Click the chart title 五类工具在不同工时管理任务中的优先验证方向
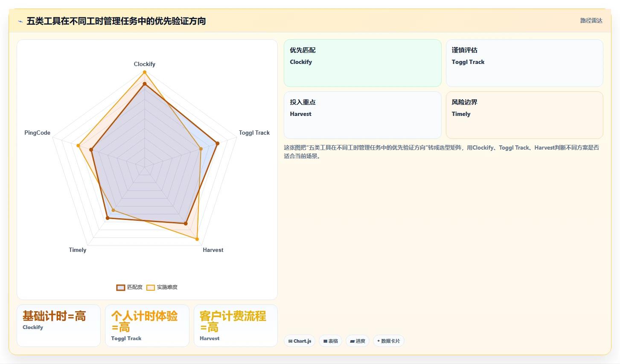Viewport: 620px width, 364px height. (116, 21)
